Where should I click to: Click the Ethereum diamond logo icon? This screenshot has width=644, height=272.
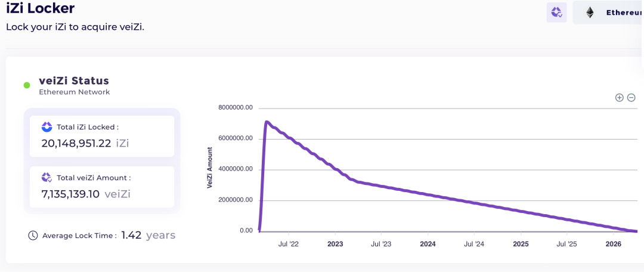pos(590,13)
